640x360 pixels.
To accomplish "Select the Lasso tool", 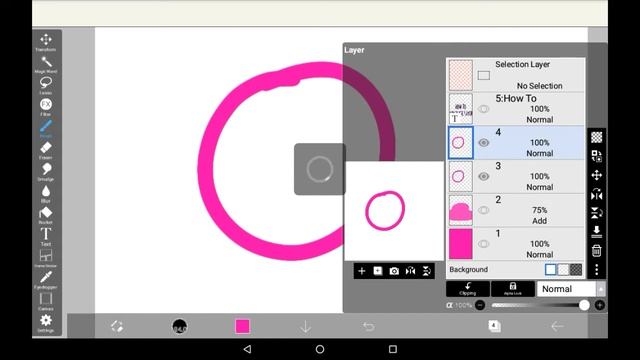I will click(x=46, y=86).
